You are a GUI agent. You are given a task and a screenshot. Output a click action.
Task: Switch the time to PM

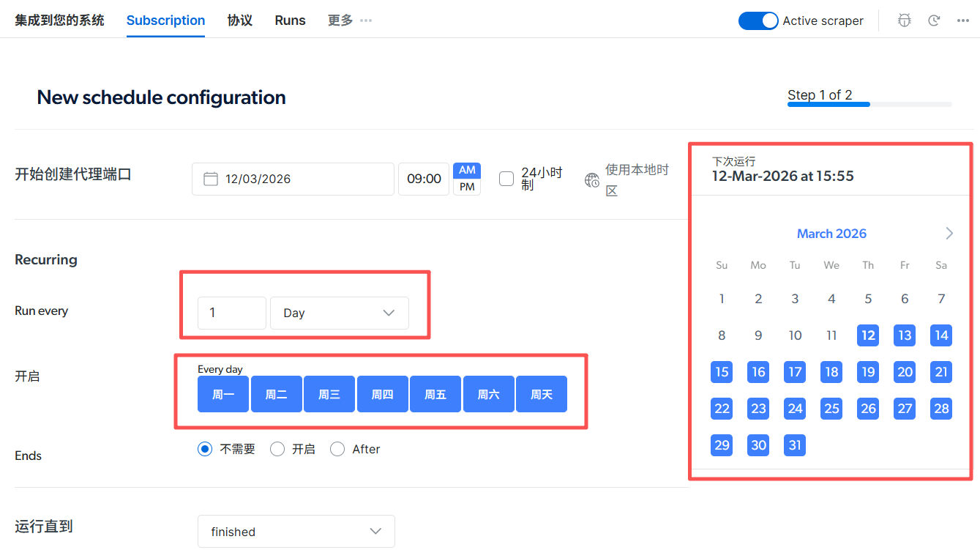(467, 185)
